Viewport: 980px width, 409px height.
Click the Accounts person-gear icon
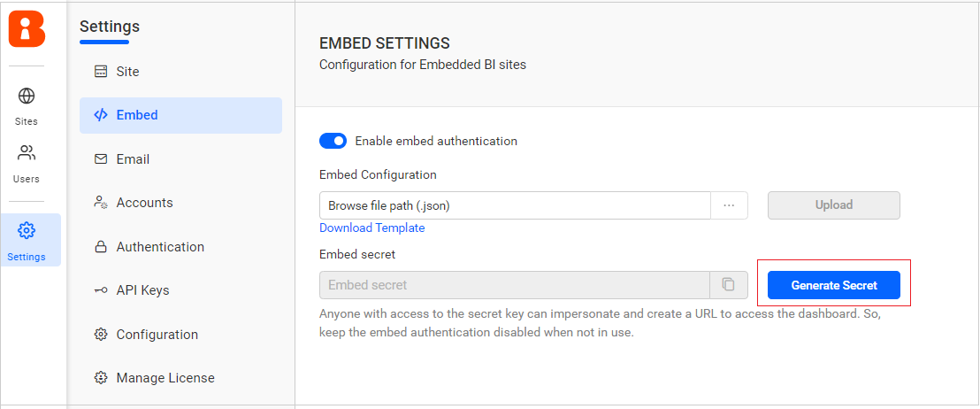click(x=101, y=203)
